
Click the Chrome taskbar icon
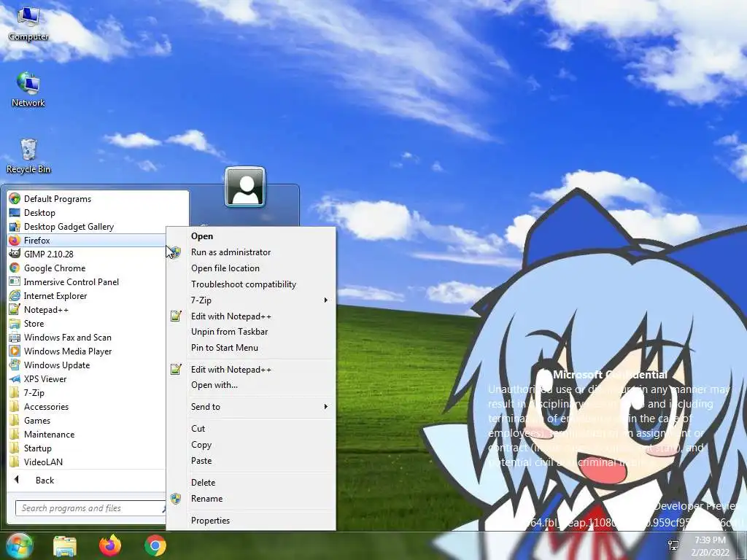click(x=155, y=545)
